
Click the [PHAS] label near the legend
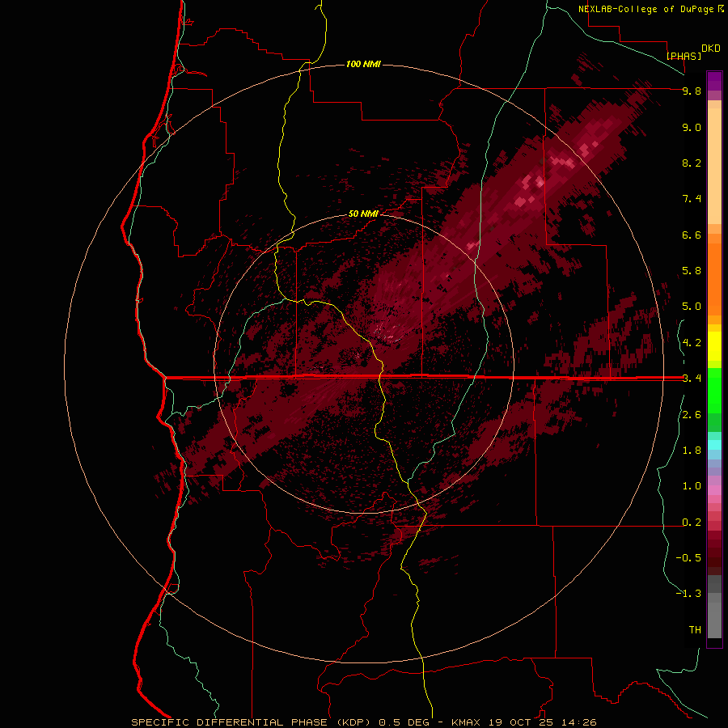coord(684,56)
